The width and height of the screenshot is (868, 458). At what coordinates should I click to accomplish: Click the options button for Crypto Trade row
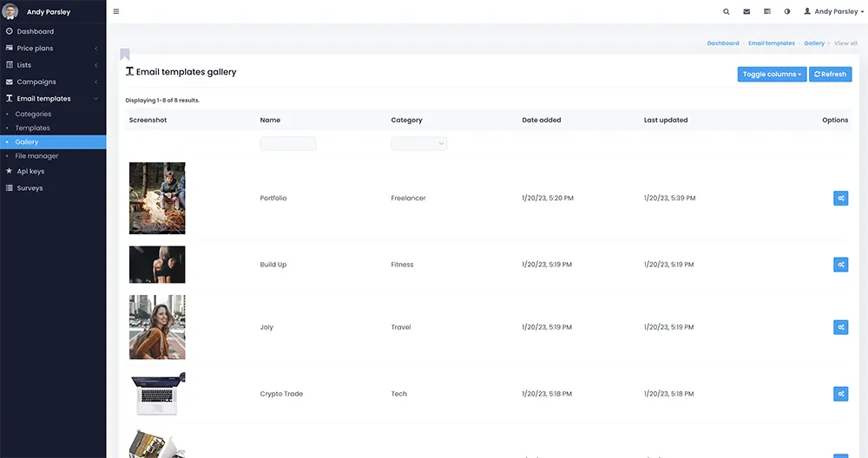pos(841,394)
